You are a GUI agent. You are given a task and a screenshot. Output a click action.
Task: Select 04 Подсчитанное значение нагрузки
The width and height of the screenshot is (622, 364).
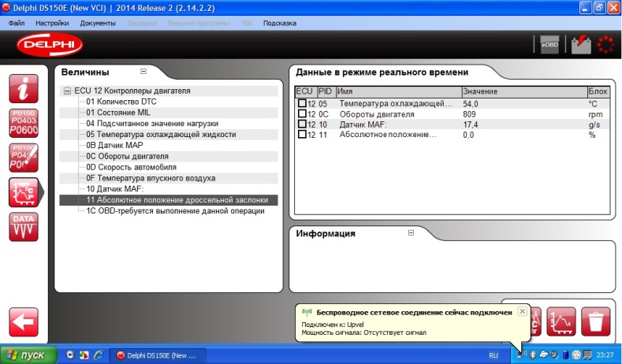point(152,124)
